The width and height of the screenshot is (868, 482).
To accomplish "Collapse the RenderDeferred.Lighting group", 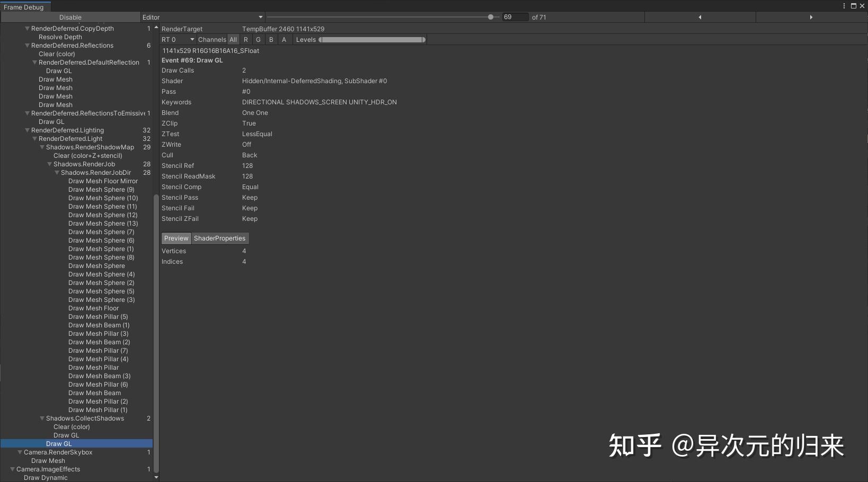I will tap(26, 130).
